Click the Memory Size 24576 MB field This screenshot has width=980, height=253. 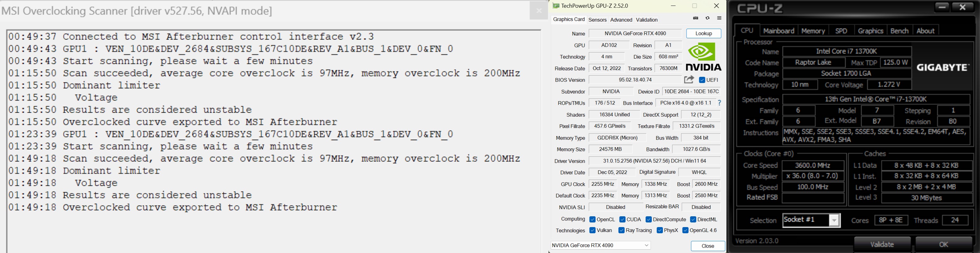[610, 149]
